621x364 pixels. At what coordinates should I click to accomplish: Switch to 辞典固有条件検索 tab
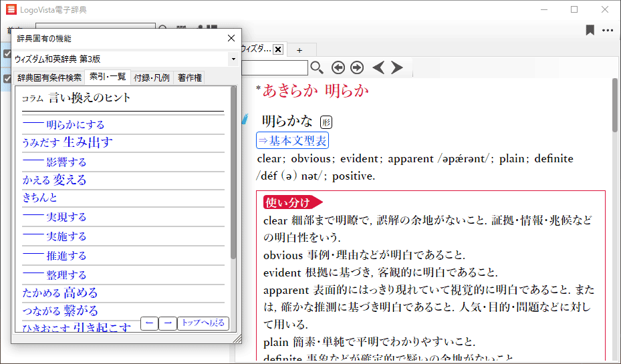tap(49, 78)
